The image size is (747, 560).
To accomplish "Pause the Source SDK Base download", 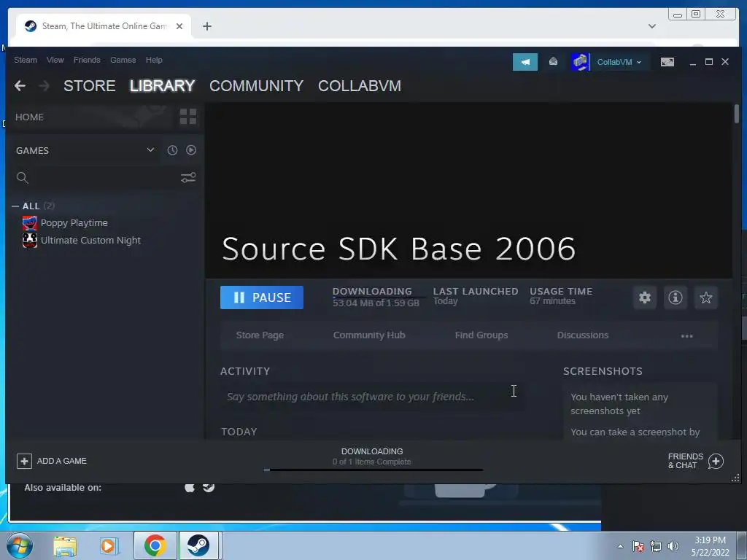I will [262, 297].
